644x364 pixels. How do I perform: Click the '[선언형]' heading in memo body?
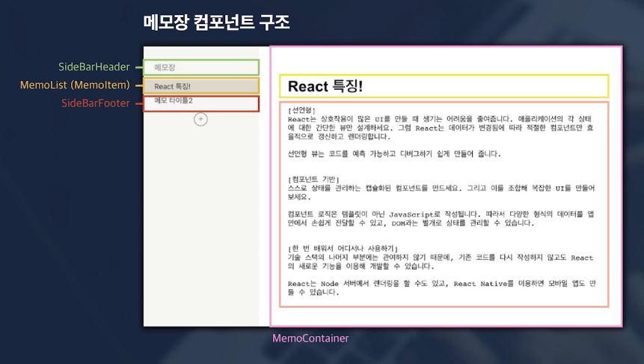pyautogui.click(x=301, y=110)
